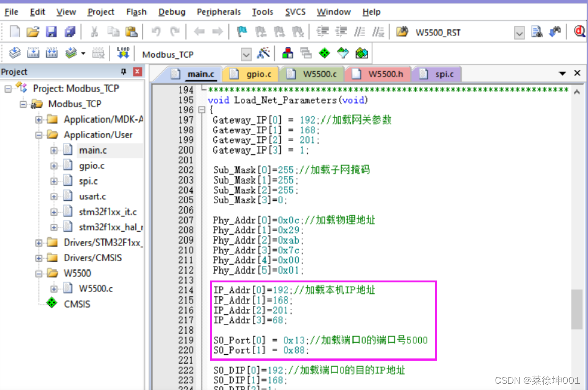The height and width of the screenshot is (390, 588).
Task: Click the editor vertical scrollbar thumb
Action: coord(577,309)
